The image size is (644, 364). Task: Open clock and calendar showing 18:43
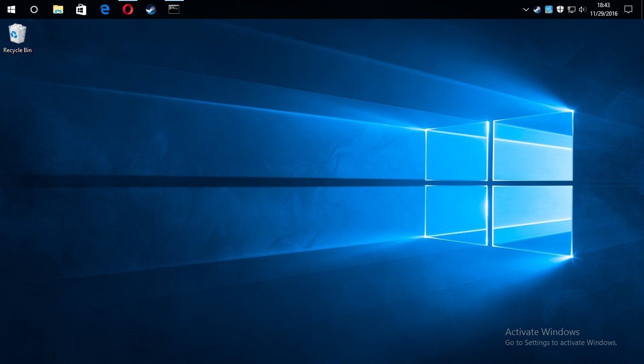(604, 9)
